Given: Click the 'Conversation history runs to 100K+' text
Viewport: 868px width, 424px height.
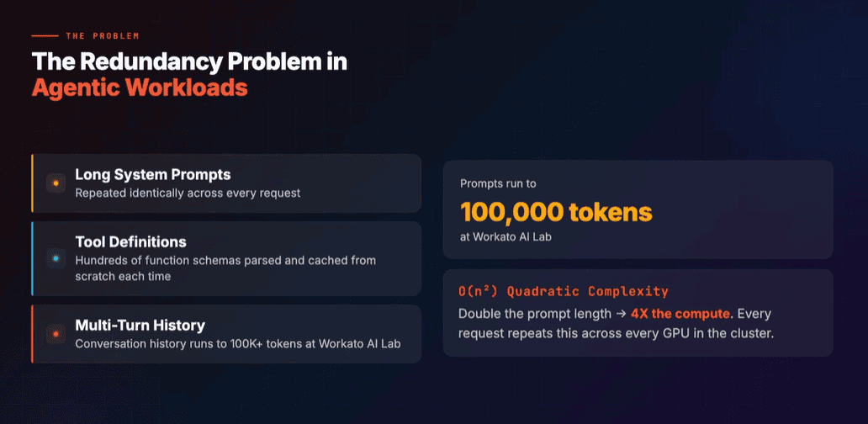Looking at the screenshot, I should [x=238, y=343].
